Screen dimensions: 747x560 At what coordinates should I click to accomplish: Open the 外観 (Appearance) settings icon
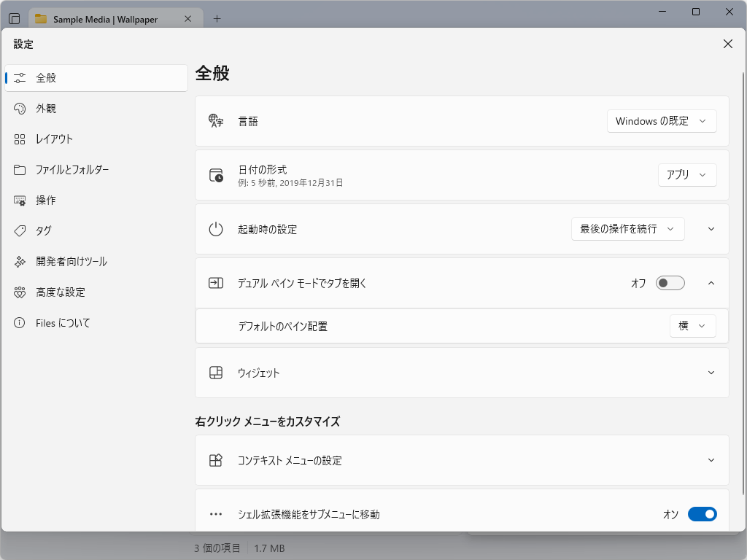(x=19, y=108)
